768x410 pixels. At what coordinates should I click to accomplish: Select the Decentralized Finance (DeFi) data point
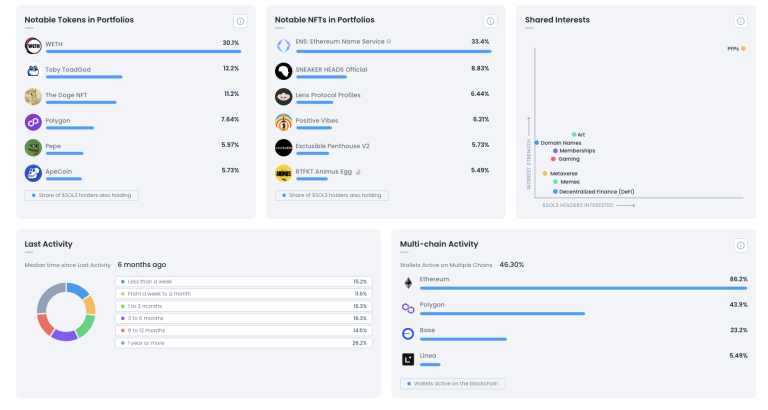pyautogui.click(x=554, y=191)
